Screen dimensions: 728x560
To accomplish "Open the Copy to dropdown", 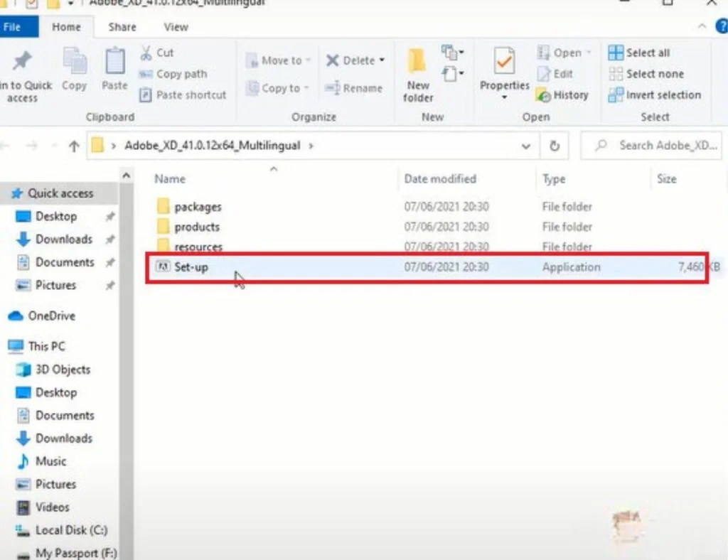I will pyautogui.click(x=278, y=88).
